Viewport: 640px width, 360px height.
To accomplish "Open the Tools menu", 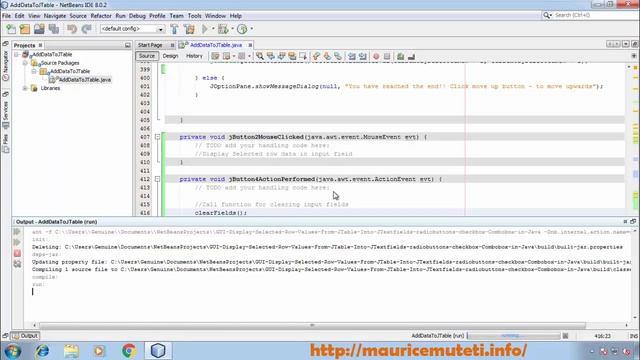I will point(194,16).
